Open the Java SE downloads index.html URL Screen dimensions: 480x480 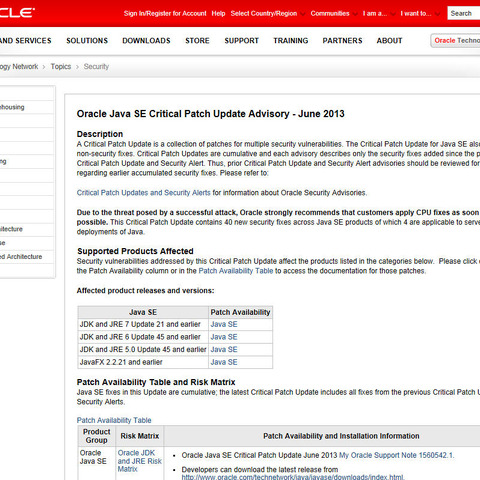click(293, 477)
